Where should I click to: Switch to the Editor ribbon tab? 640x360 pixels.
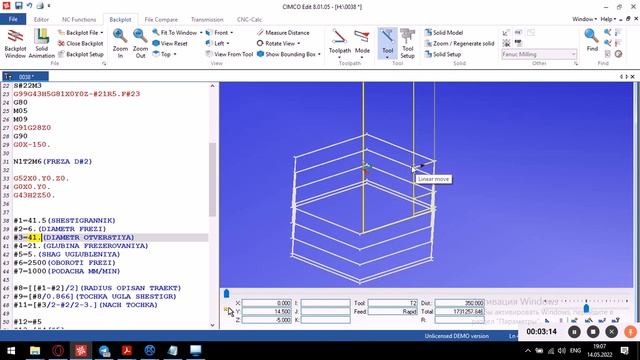41,19
